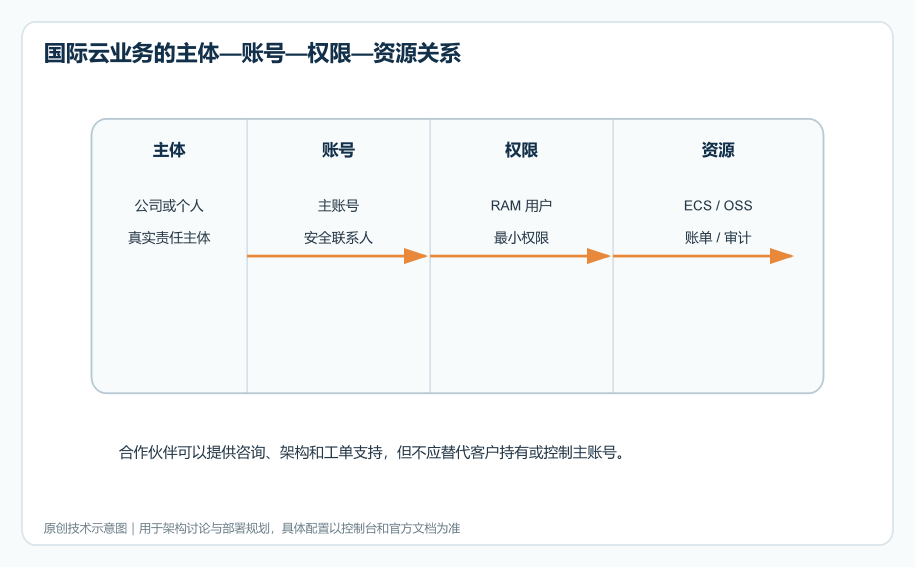
Task: Select the 资源 column heading
Action: (718, 150)
